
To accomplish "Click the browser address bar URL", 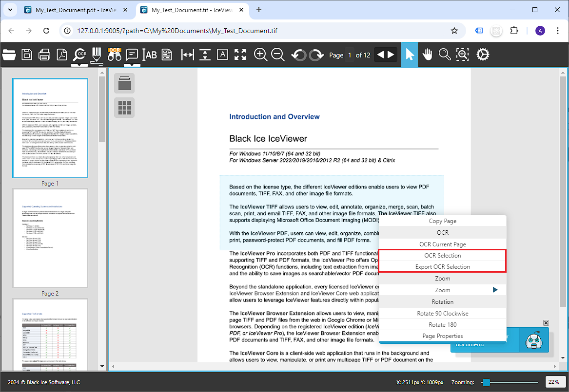I will click(177, 31).
